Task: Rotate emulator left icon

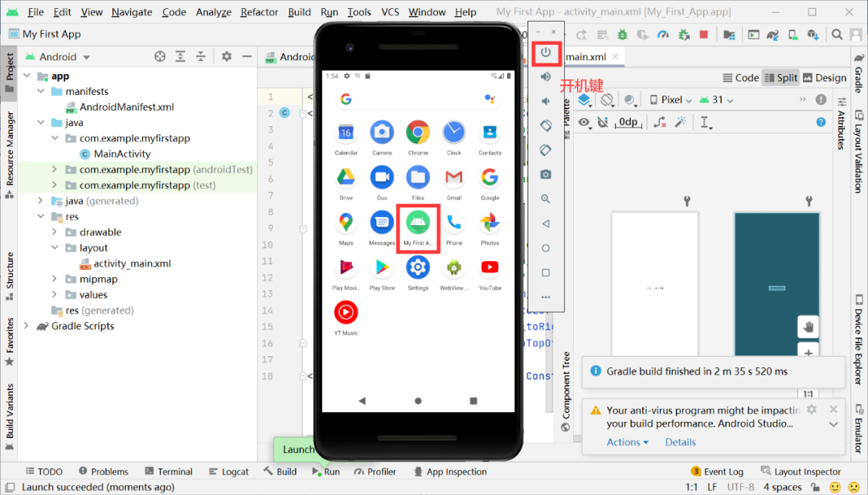Action: point(546,125)
